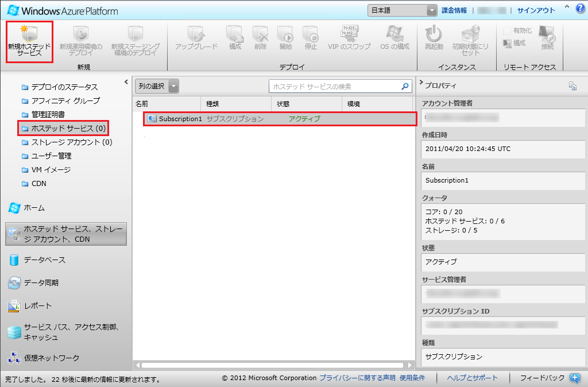
Task: Click the VIP のスワップ icon
Action: (x=349, y=33)
